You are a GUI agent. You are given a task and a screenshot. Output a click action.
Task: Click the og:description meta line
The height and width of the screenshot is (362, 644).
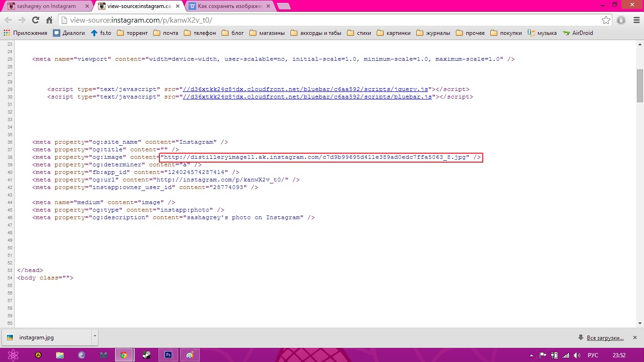point(173,217)
